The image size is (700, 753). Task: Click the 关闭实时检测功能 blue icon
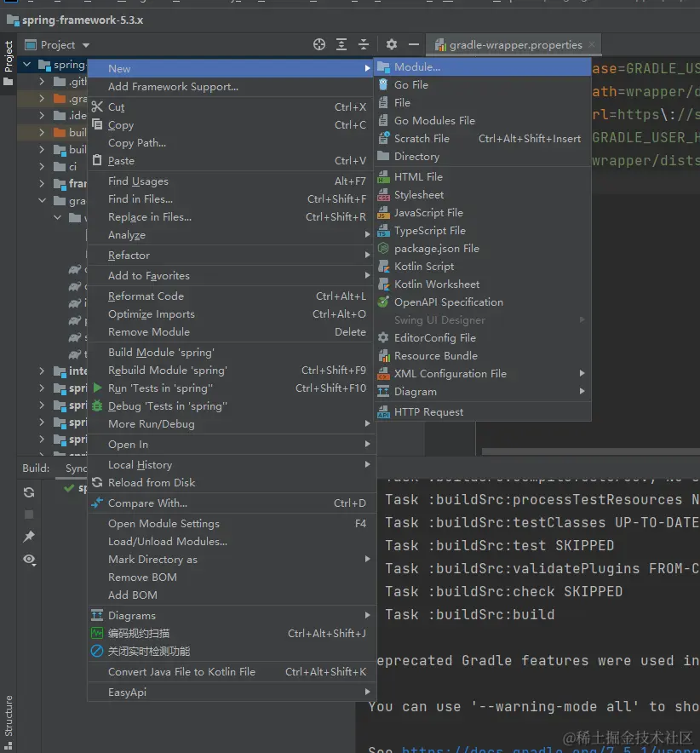[x=97, y=651]
